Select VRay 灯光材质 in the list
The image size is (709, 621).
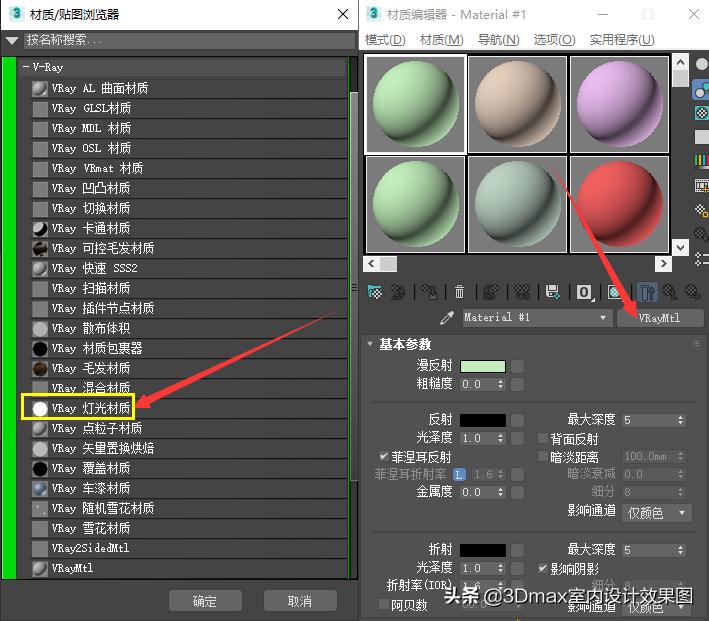[x=189, y=408]
